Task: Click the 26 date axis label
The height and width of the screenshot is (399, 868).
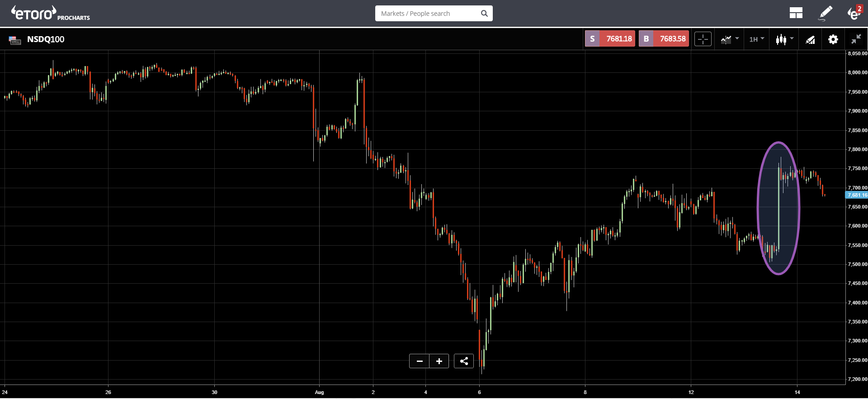Action: [x=108, y=392]
